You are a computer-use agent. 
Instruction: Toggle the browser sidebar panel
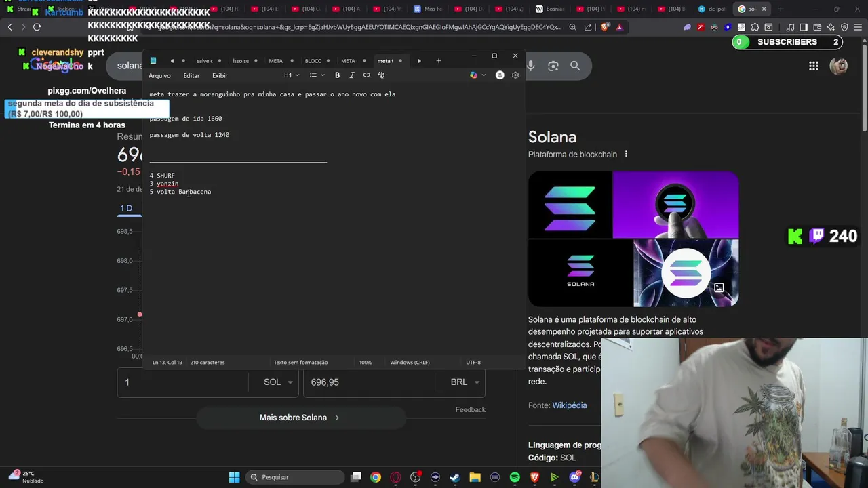pyautogui.click(x=804, y=27)
